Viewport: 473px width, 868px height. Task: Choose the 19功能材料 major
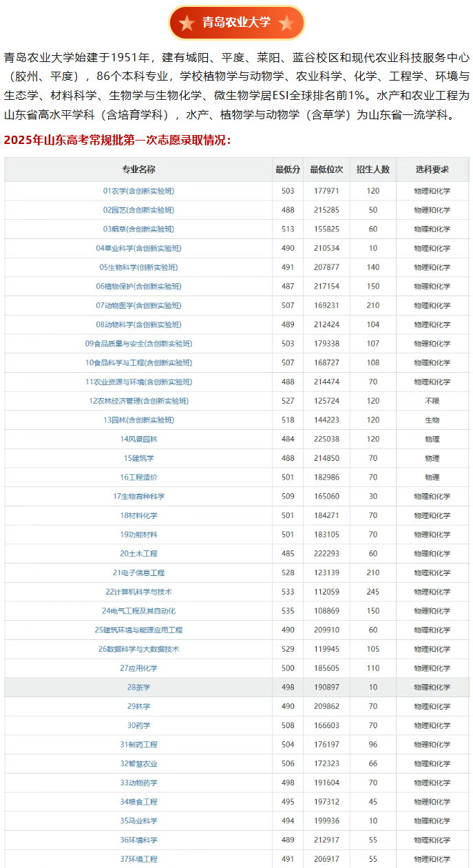point(138,535)
